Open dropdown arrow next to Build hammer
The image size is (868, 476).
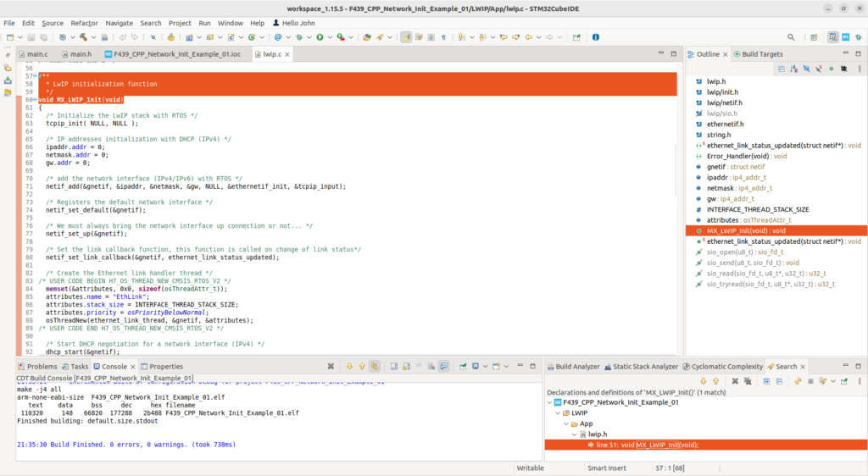tap(93, 37)
